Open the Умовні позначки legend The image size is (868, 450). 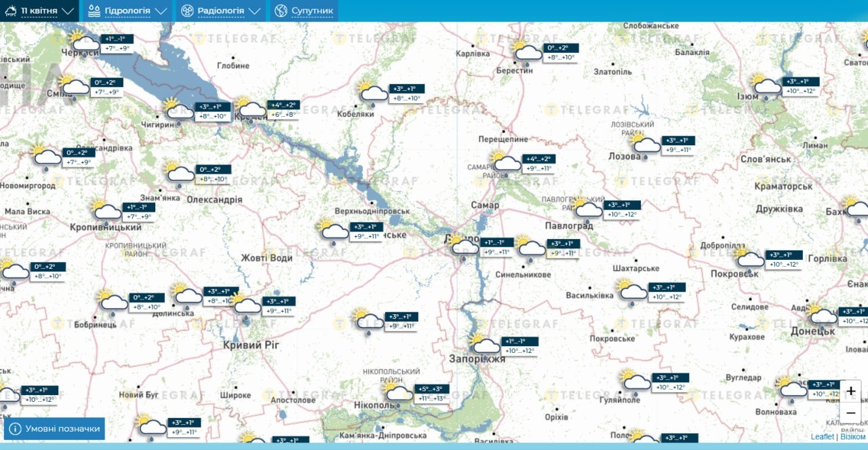pos(54,428)
